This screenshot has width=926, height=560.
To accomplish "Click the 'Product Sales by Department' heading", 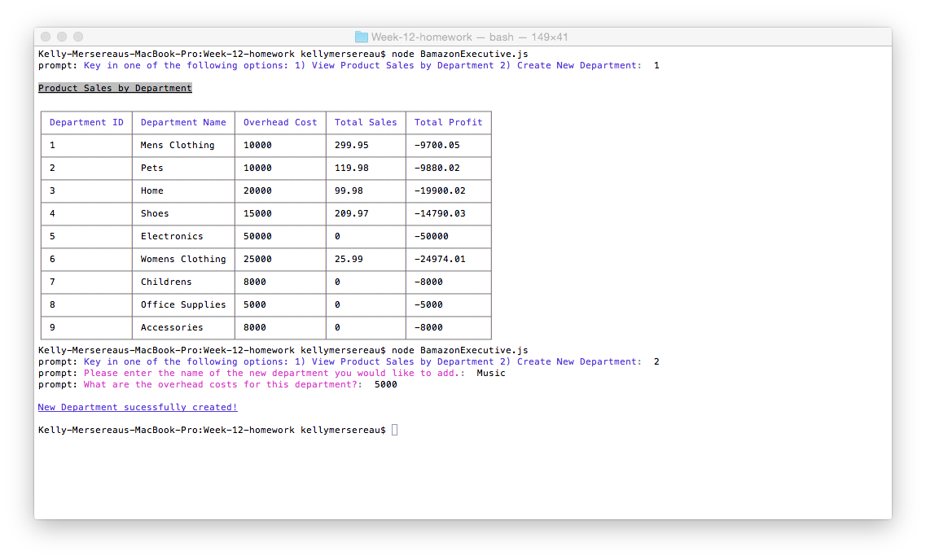I will pos(115,88).
